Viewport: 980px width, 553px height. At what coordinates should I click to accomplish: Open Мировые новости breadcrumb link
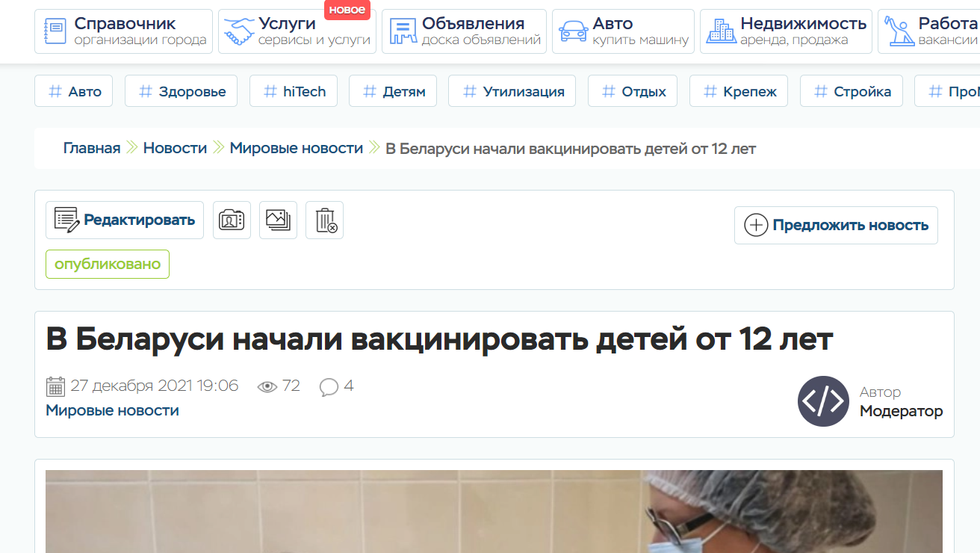pyautogui.click(x=296, y=148)
